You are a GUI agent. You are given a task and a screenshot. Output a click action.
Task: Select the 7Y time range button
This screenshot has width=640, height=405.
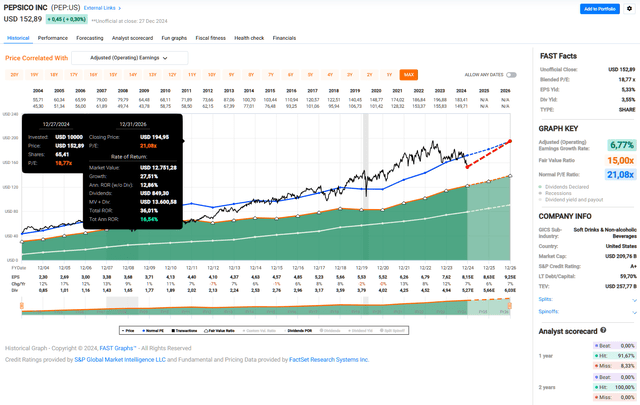pyautogui.click(x=271, y=75)
